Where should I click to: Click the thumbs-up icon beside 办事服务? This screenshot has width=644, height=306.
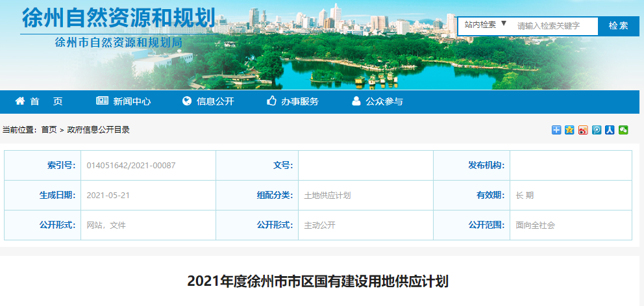(272, 101)
